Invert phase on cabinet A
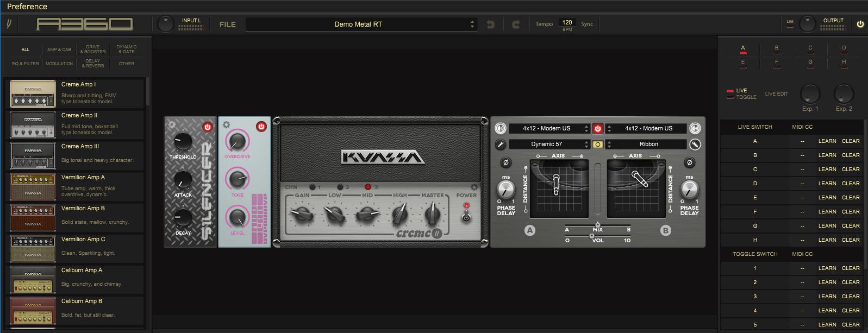This screenshot has width=868, height=333. pyautogui.click(x=505, y=162)
